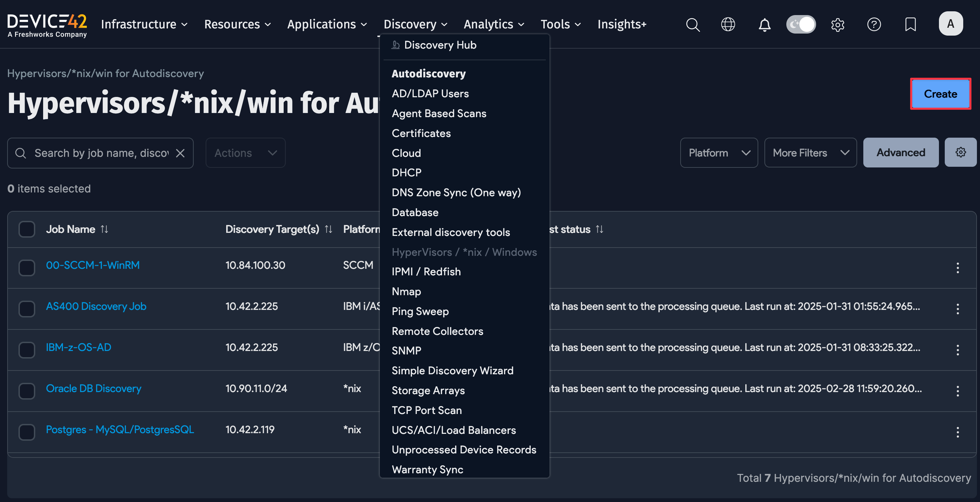This screenshot has height=502, width=980.
Task: Expand the More Filters dropdown
Action: tap(810, 153)
